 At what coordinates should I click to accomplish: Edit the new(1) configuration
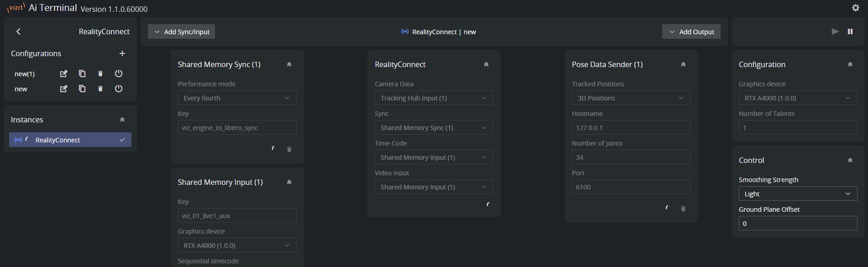click(x=64, y=73)
